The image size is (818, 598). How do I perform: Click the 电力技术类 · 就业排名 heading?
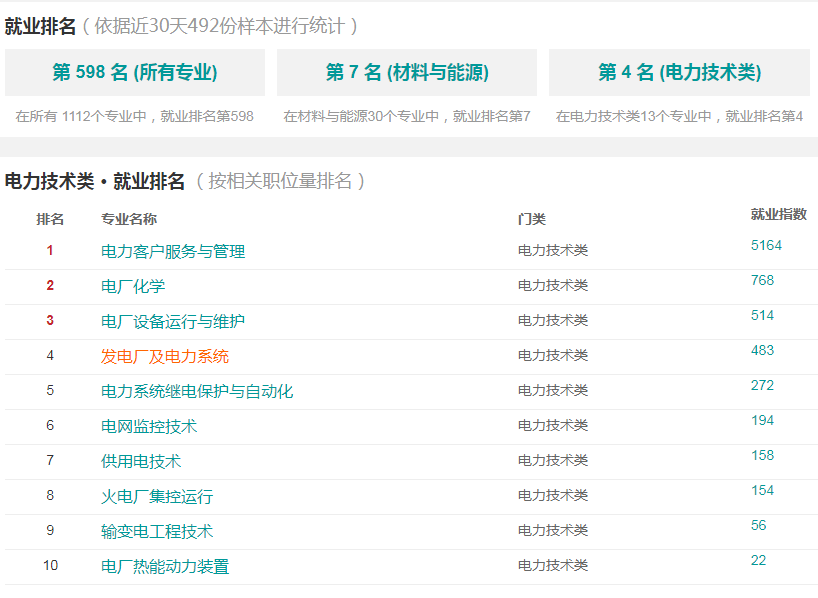coord(94,182)
